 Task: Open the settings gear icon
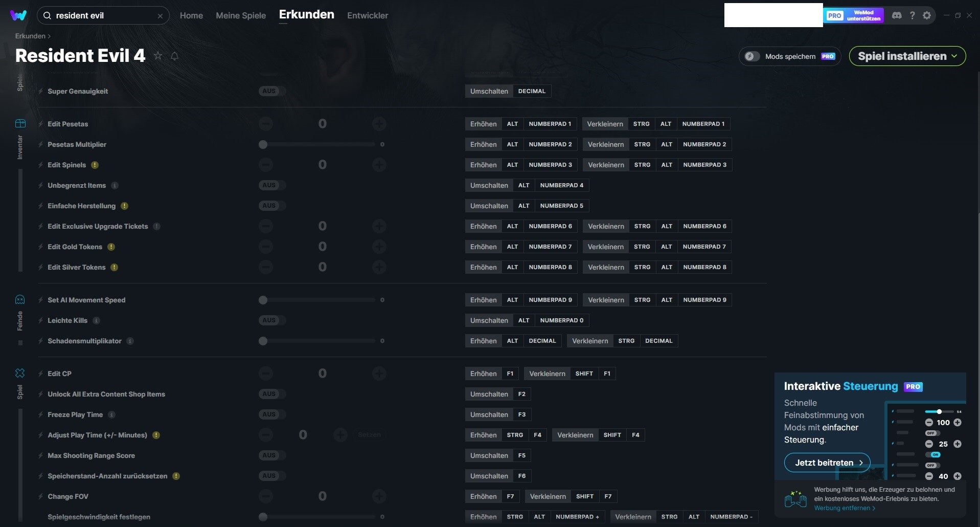pos(927,15)
